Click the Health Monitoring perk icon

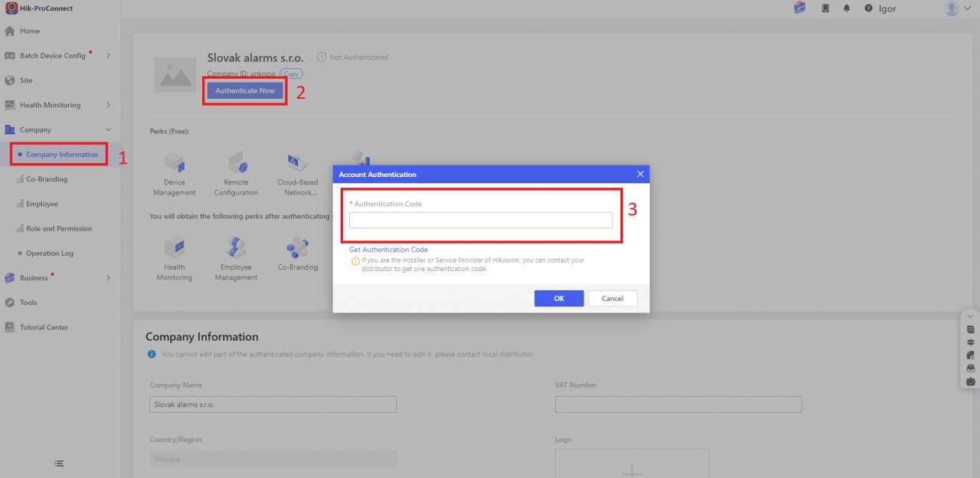tap(175, 247)
